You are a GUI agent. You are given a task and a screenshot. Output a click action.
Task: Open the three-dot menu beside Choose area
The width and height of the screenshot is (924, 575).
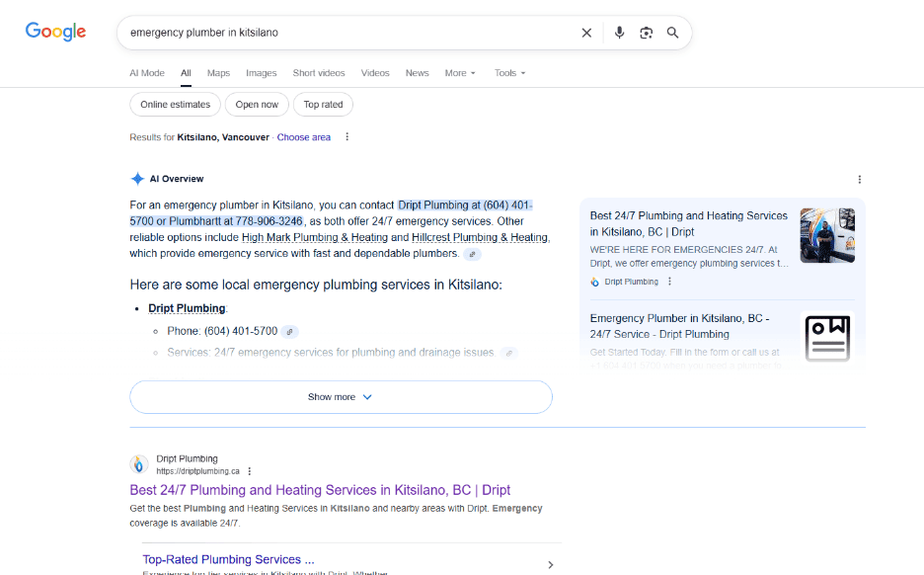pos(346,137)
